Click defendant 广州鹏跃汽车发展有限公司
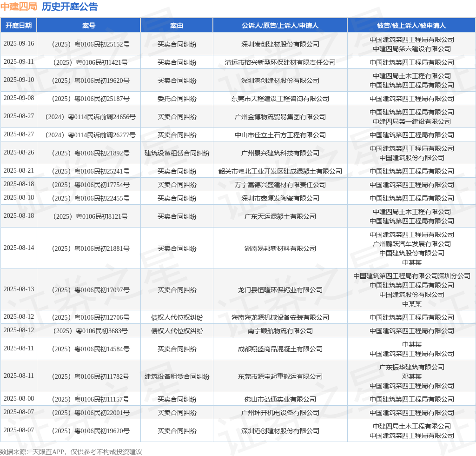 [412, 244]
